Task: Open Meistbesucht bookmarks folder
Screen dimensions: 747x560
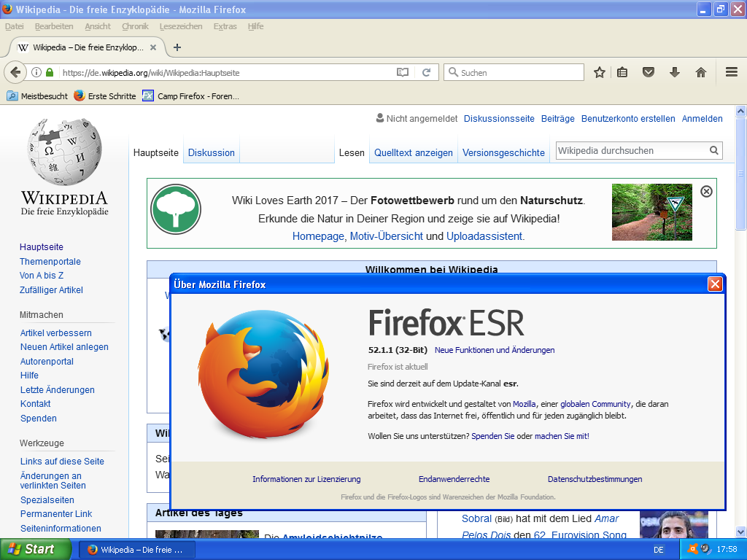Action: click(37, 96)
